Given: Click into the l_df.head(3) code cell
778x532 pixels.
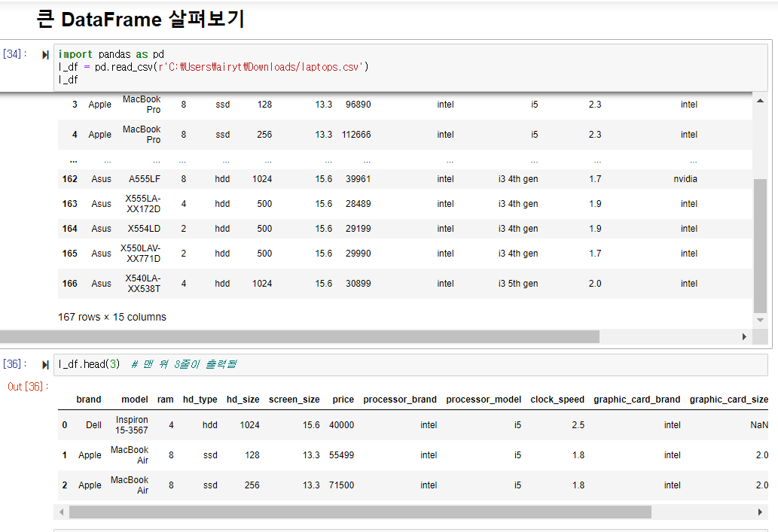Looking at the screenshot, I should [410, 364].
